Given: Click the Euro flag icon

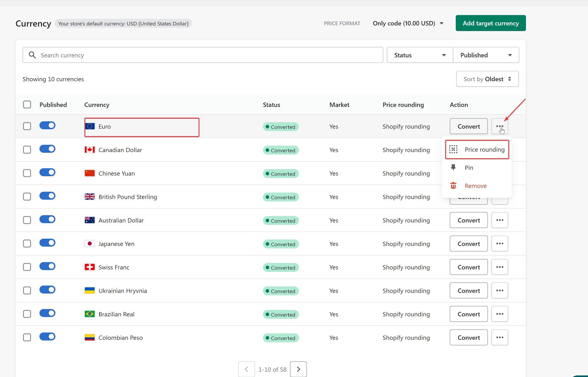Looking at the screenshot, I should click(90, 126).
